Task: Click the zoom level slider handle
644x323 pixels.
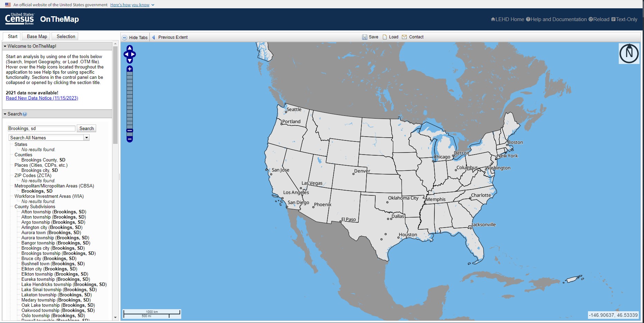Action: click(130, 131)
